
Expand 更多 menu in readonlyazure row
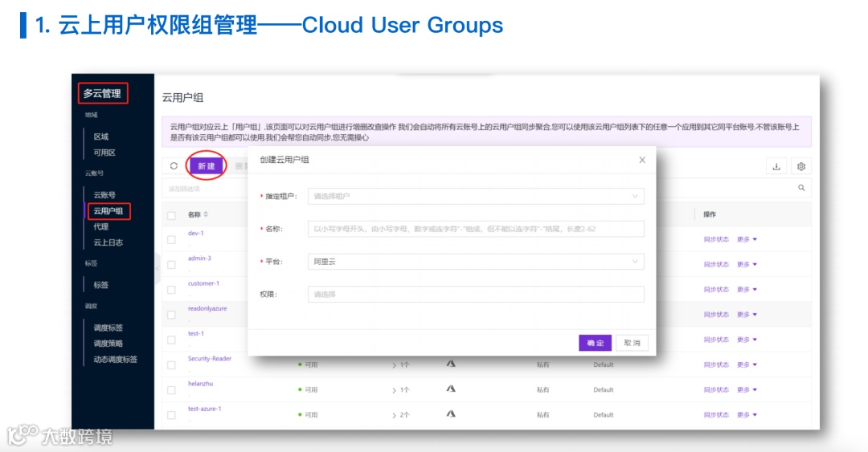pyautogui.click(x=747, y=314)
